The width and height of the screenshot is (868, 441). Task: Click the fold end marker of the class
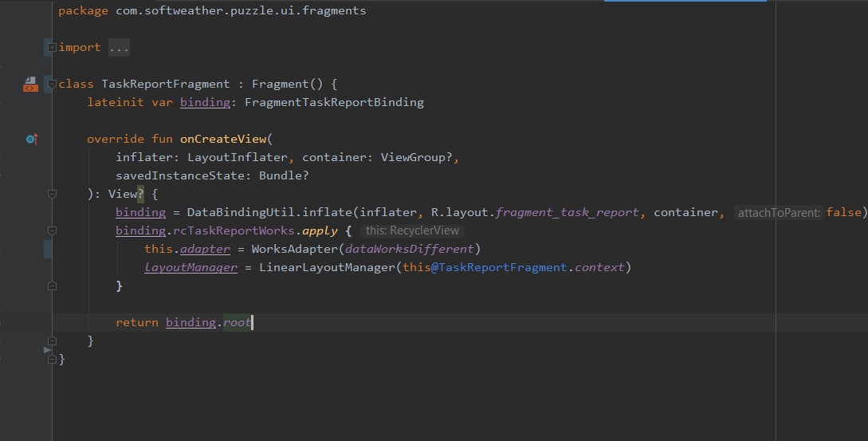[x=52, y=359]
